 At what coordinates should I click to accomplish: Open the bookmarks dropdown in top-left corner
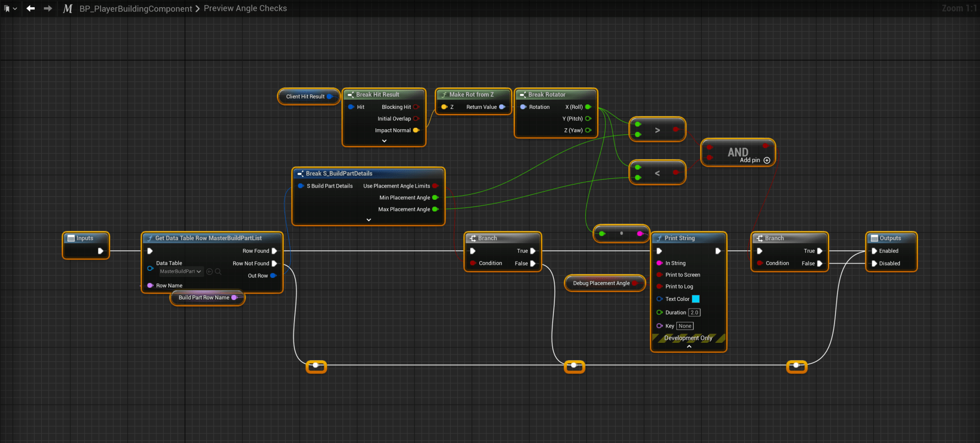10,9
